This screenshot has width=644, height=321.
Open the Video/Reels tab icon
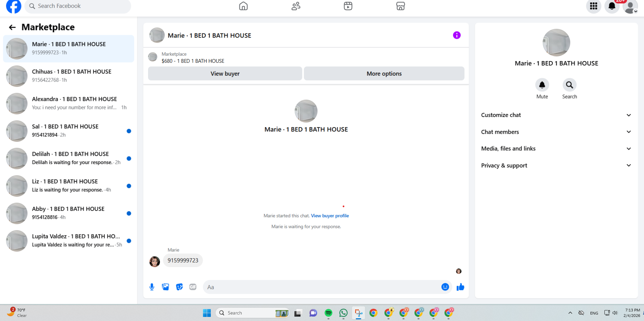348,6
